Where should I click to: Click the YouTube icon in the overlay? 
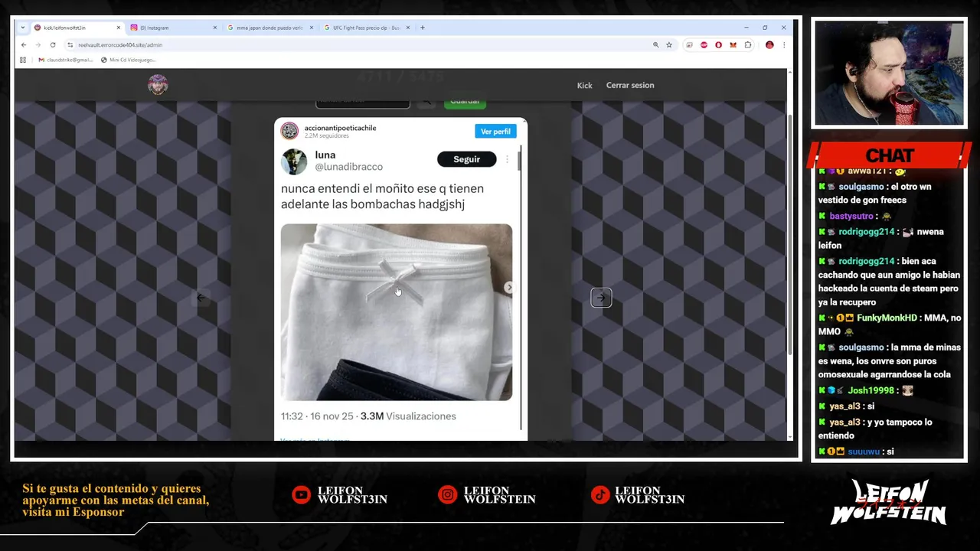coord(302,495)
